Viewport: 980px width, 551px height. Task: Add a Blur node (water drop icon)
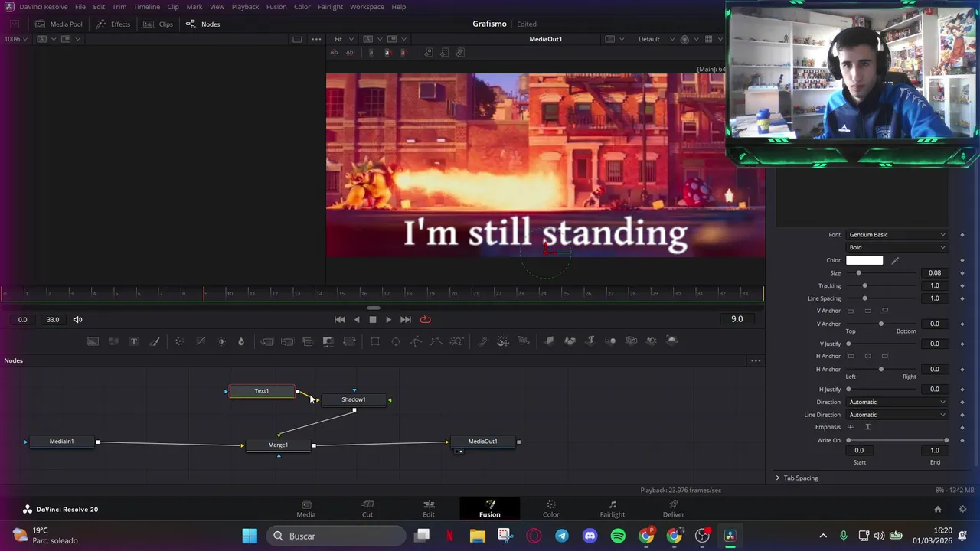[241, 341]
